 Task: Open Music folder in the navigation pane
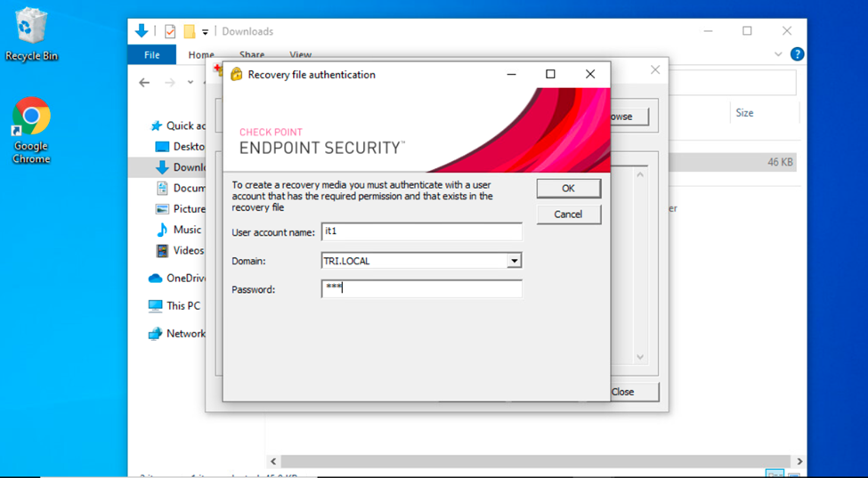[179, 230]
